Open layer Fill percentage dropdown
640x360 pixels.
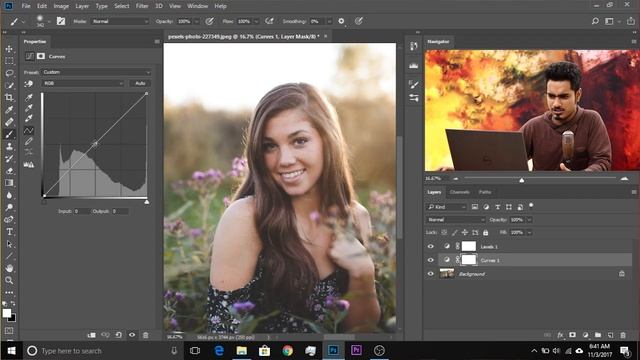click(529, 233)
